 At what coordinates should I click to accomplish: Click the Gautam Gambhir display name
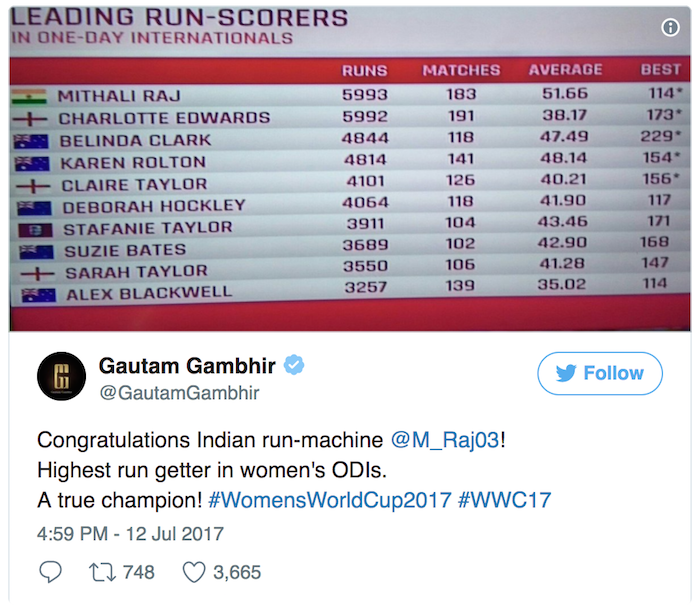(188, 366)
